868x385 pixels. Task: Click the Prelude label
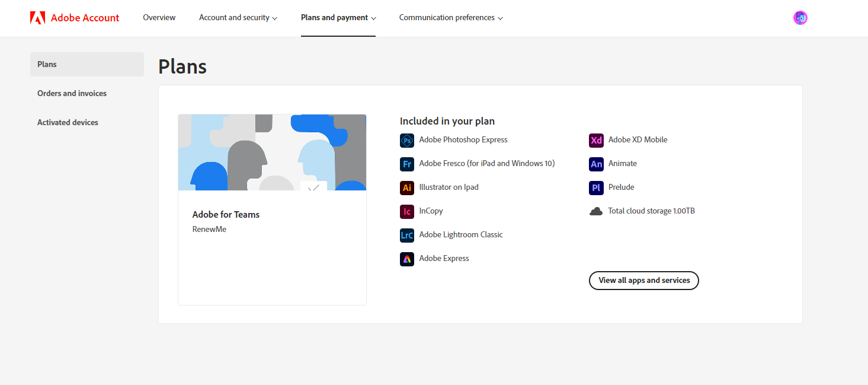(x=621, y=187)
